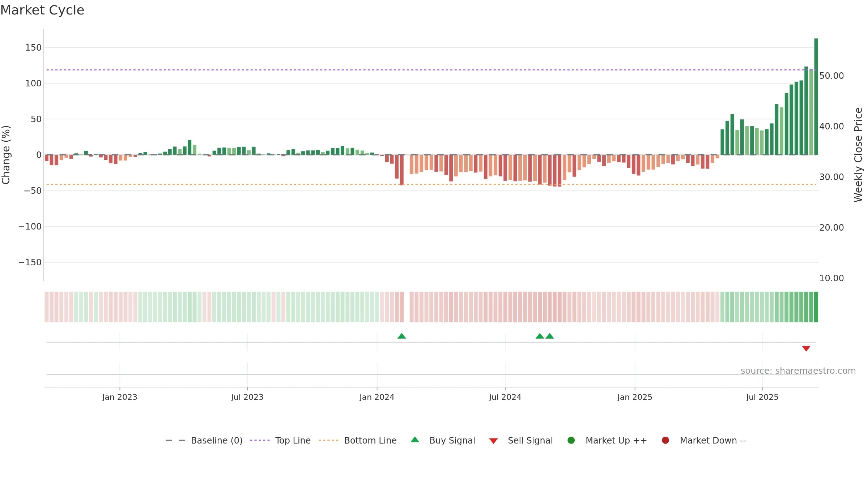Click the source: sharemaestro.com text

[x=798, y=371]
